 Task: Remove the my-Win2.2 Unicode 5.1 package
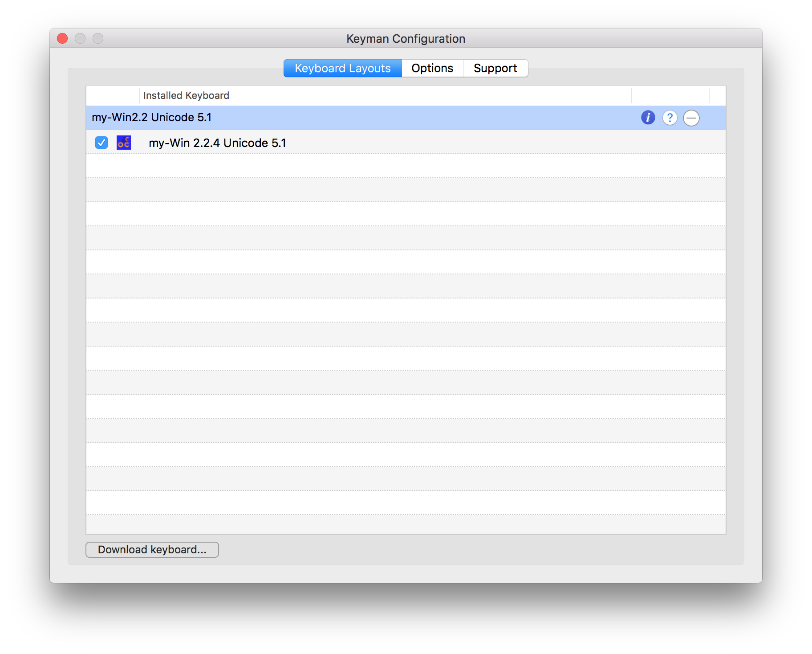click(x=691, y=118)
